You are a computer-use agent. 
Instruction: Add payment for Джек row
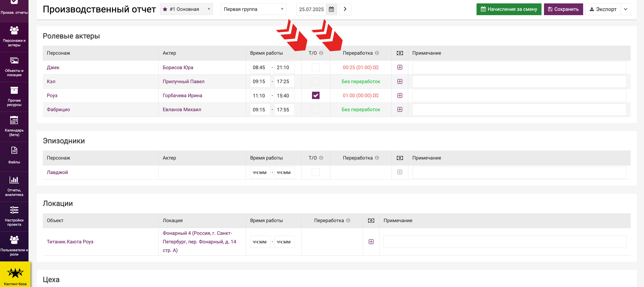(x=400, y=67)
